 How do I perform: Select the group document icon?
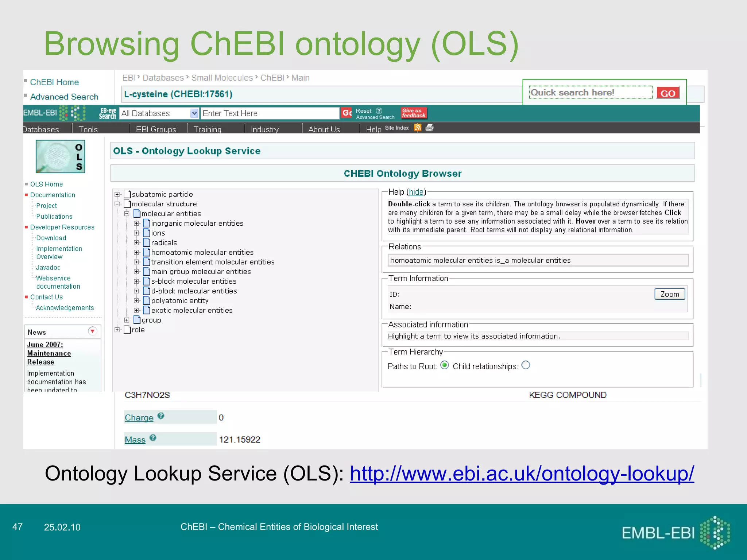click(x=137, y=320)
